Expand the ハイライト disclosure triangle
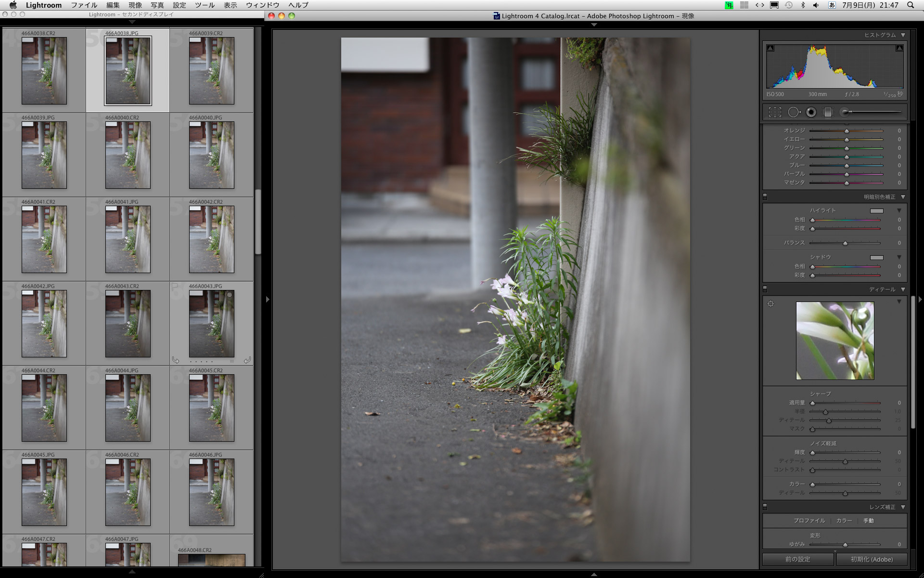924x578 pixels. pos(899,211)
